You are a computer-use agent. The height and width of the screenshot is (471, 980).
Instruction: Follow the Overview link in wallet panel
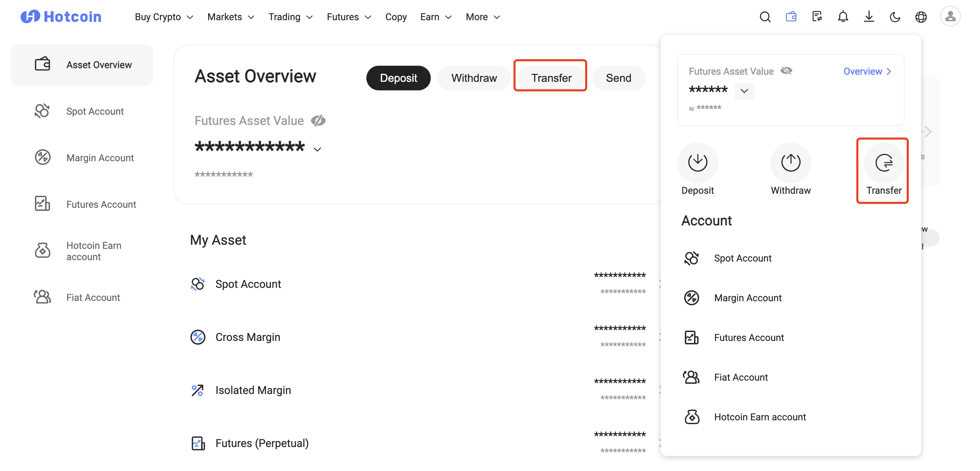pos(867,71)
